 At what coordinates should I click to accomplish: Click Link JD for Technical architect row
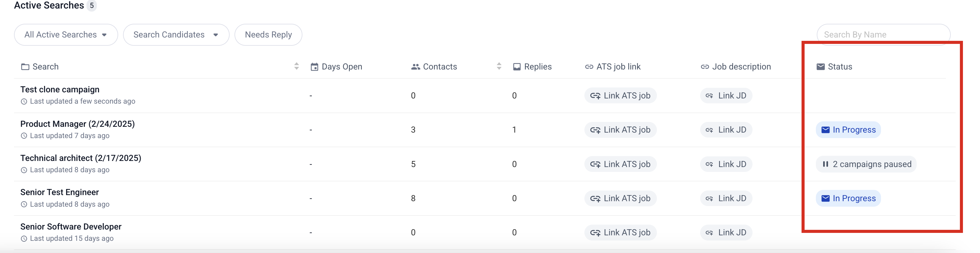(726, 164)
